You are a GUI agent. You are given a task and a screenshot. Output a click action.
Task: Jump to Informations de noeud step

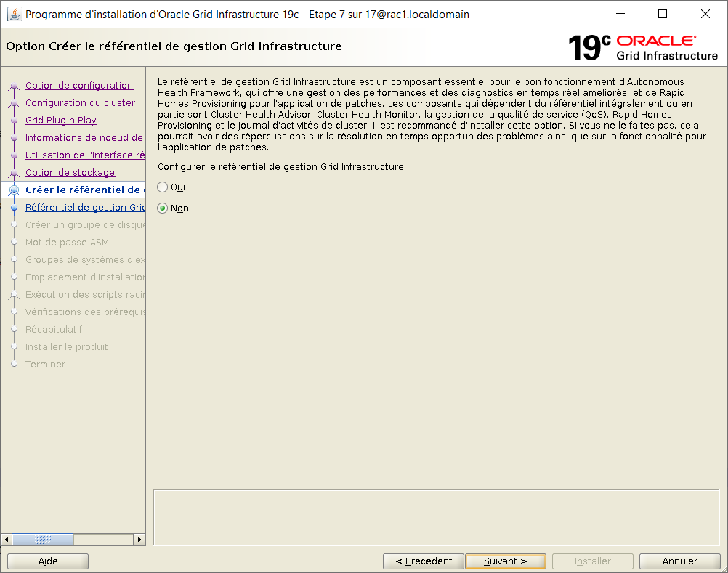(x=85, y=138)
